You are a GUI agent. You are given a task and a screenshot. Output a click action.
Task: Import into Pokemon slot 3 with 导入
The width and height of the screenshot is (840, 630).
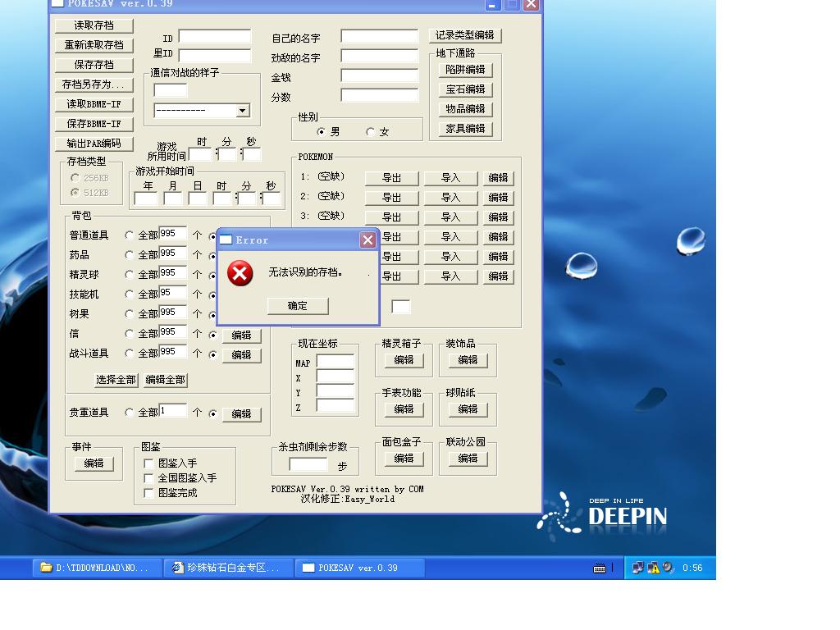450,217
